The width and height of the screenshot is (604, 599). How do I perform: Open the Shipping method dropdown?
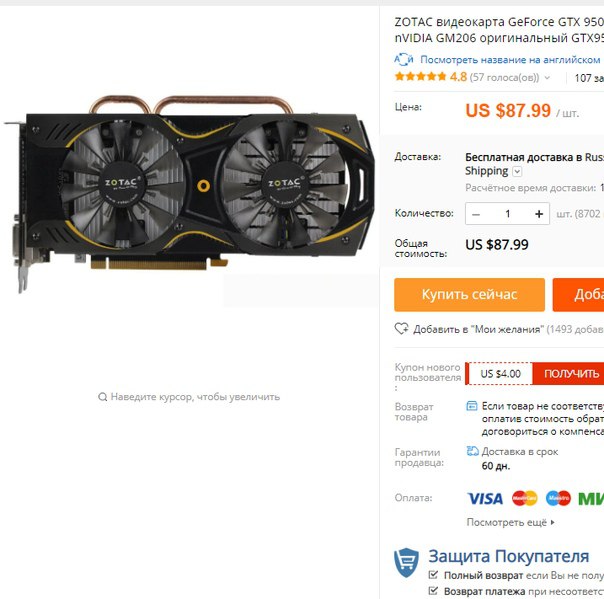pyautogui.click(x=517, y=171)
